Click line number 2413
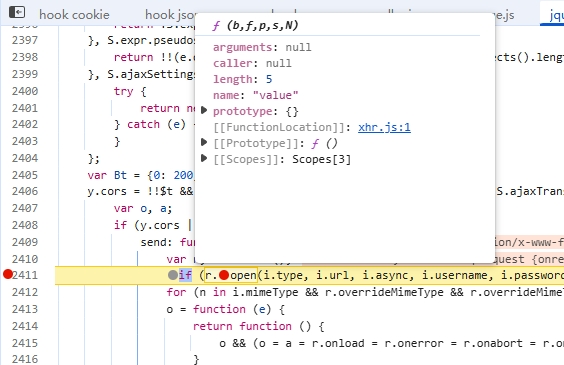Image resolution: width=564 pixels, height=365 pixels. 25,309
